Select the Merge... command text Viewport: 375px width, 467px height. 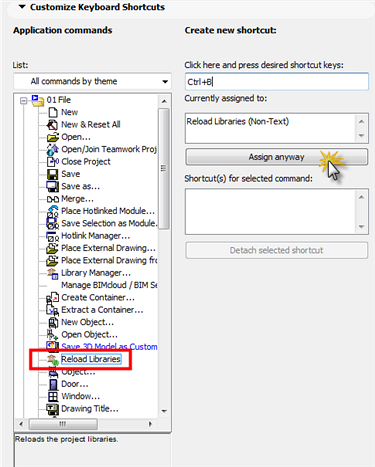pyautogui.click(x=77, y=199)
